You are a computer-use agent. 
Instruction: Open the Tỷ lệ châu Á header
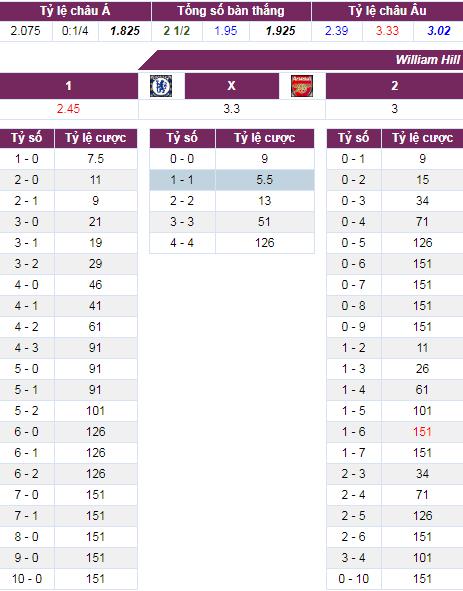click(75, 11)
